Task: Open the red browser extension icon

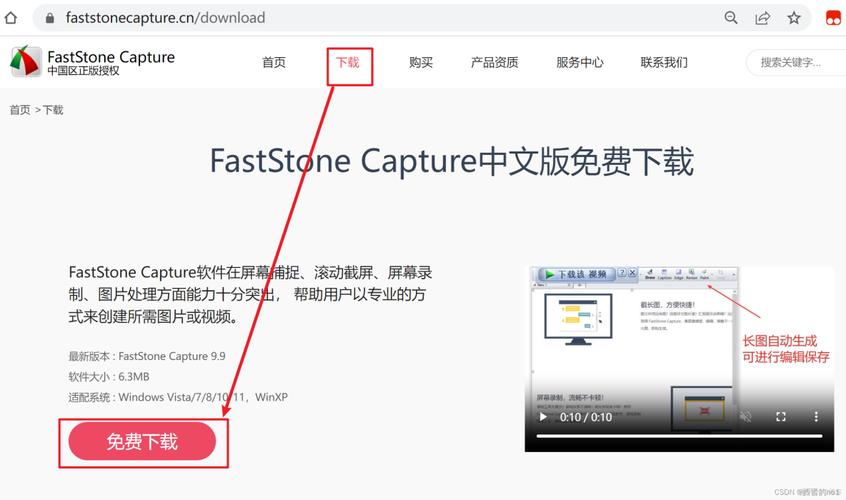Action: coord(833,18)
